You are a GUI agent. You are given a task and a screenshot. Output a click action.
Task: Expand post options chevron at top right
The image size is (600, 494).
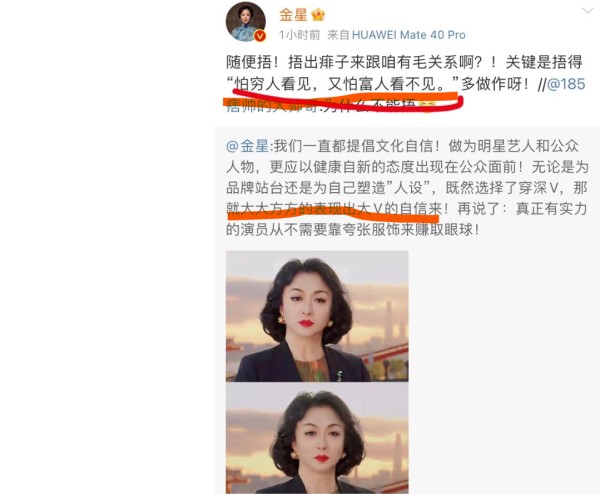pos(587,11)
